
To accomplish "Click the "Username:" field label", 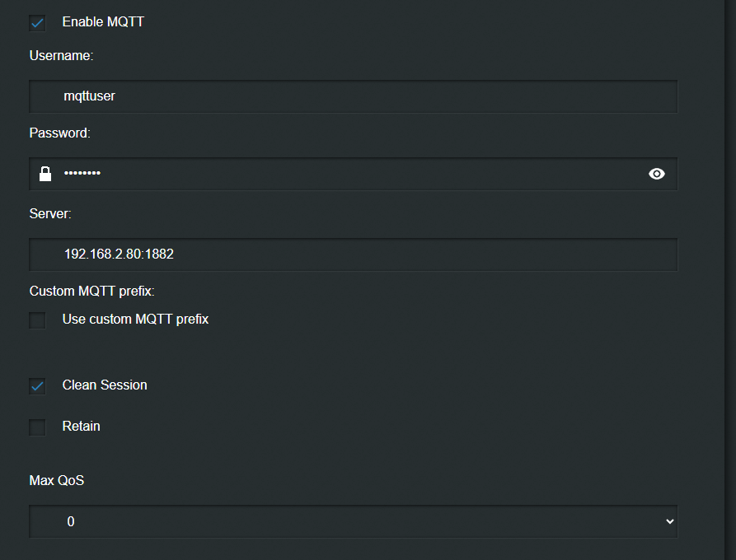I will pyautogui.click(x=62, y=56).
